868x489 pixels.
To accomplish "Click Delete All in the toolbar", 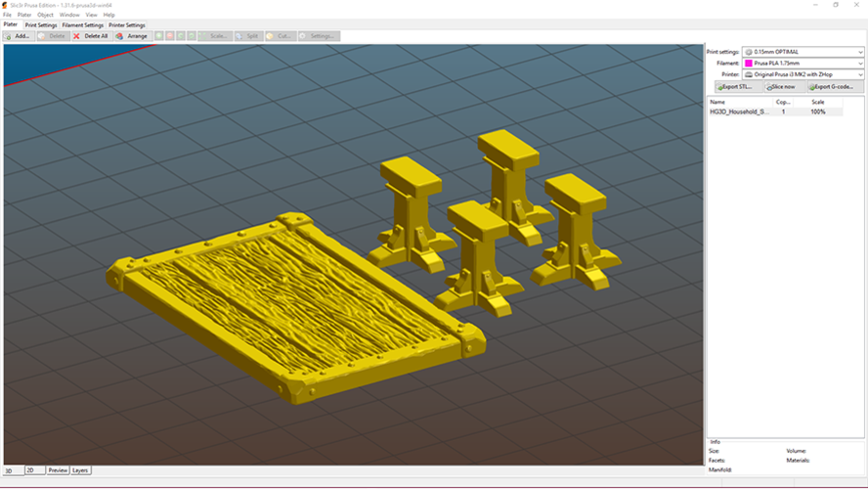I will pos(91,36).
